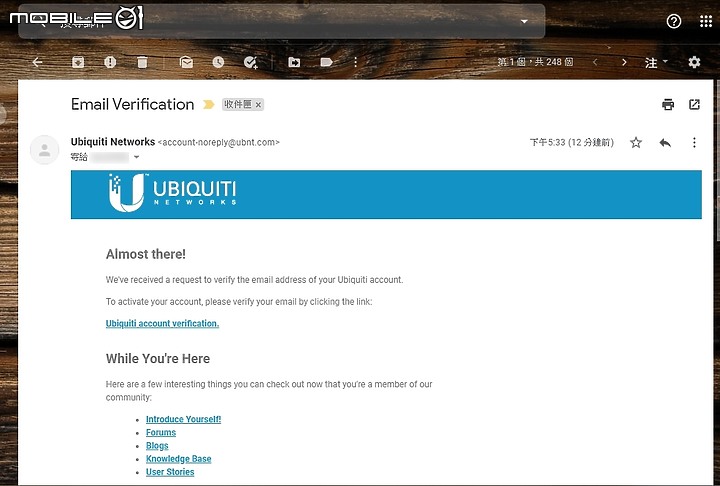Screen dimensions: 720x486
Task: Click the Ubiquiti Networks banner logo
Action: (x=172, y=193)
